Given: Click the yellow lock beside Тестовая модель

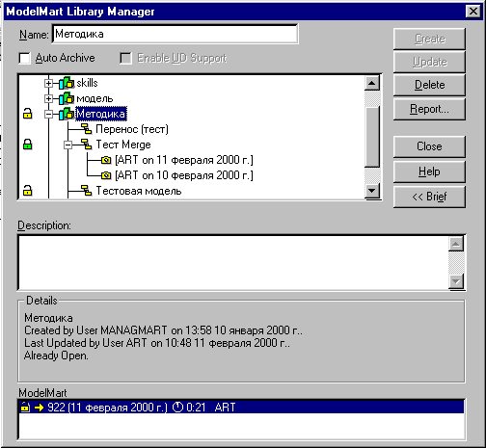Looking at the screenshot, I should pyautogui.click(x=28, y=191).
